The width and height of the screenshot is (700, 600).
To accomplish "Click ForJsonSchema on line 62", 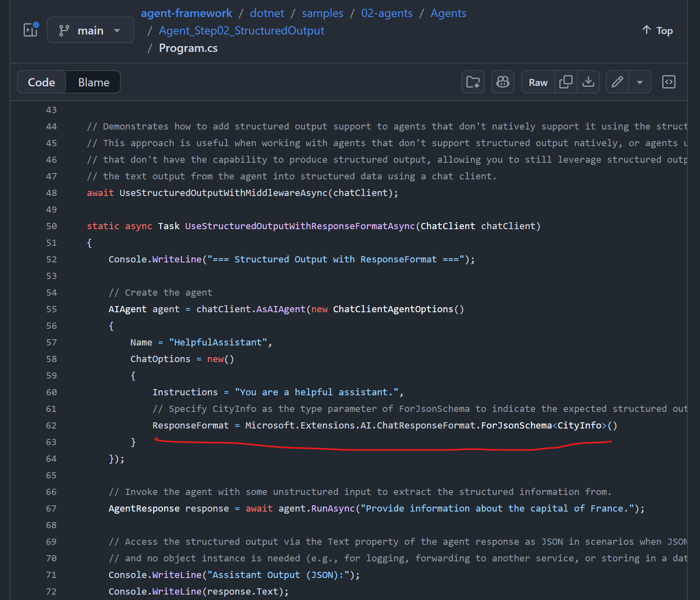I will tap(517, 425).
